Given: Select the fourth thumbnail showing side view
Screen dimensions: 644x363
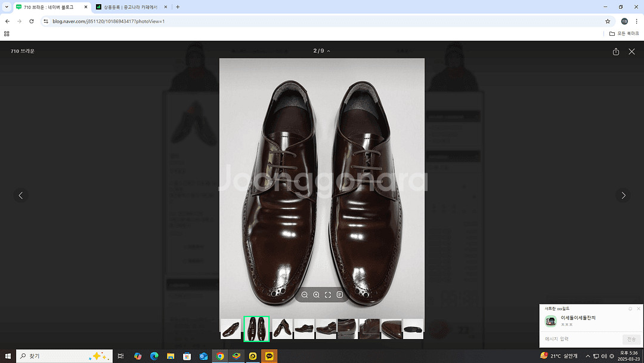Looking at the screenshot, I should (x=304, y=329).
